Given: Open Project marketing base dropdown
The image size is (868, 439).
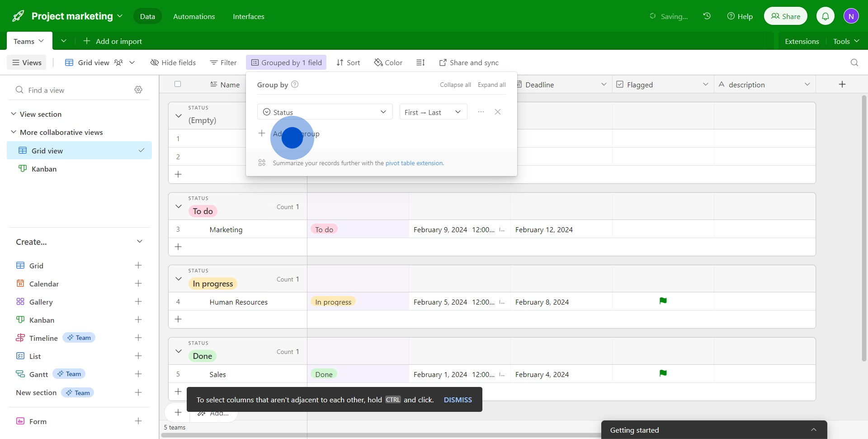Looking at the screenshot, I should coord(77,16).
